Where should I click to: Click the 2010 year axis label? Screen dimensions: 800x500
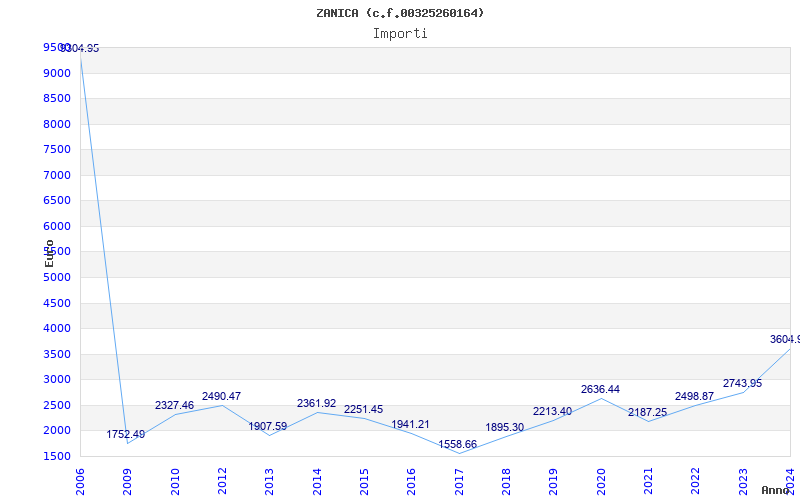[x=175, y=482]
